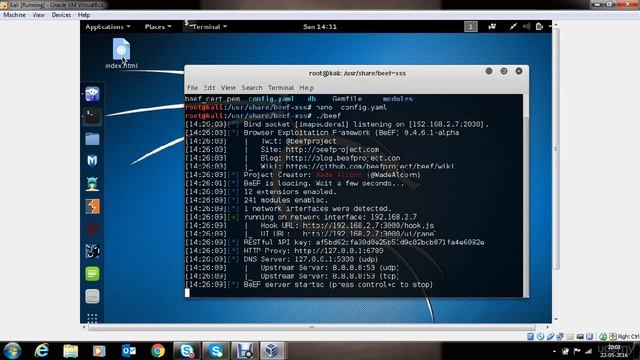The width and height of the screenshot is (640, 360).
Task: Open the terminal window's Help menu
Action: point(307,88)
